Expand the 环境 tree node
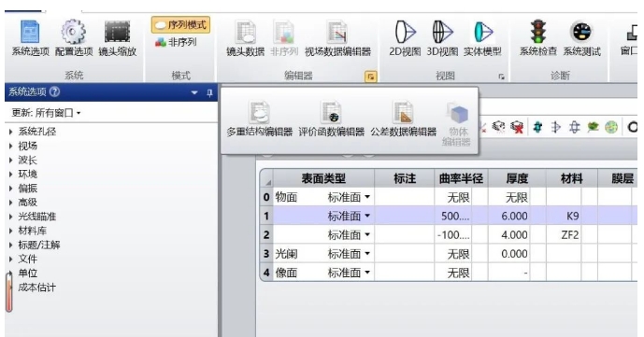Screen dimensions: 644x337 tap(11, 175)
